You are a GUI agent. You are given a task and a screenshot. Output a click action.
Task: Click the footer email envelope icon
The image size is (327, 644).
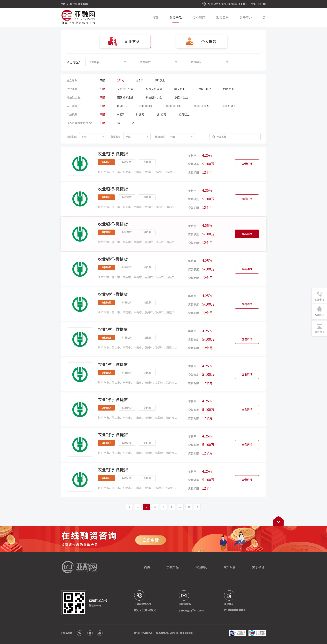184,595
